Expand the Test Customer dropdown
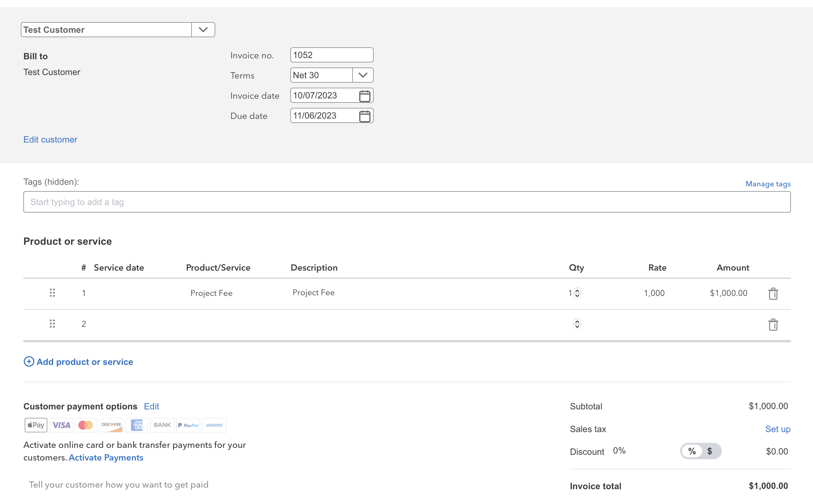 pos(203,29)
